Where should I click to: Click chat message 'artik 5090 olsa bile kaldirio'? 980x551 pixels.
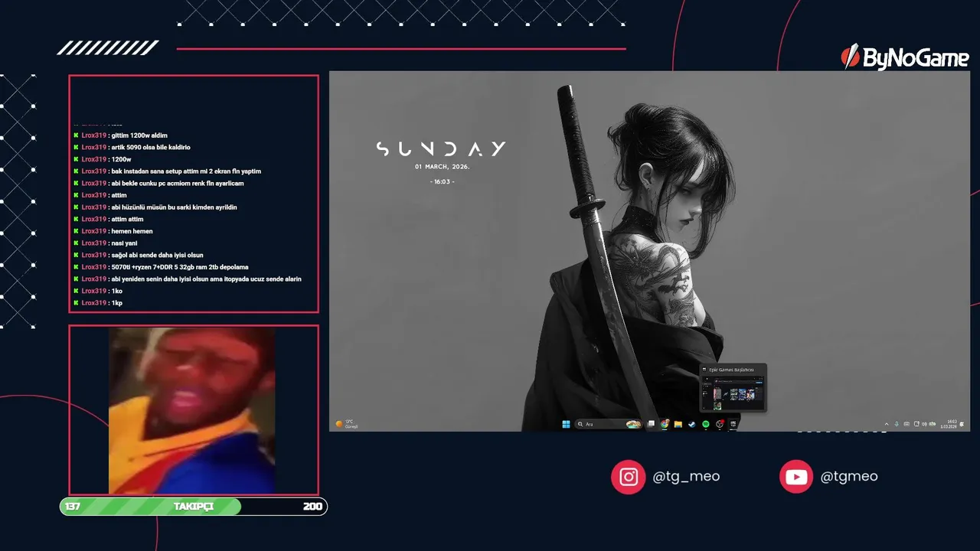[x=150, y=147]
